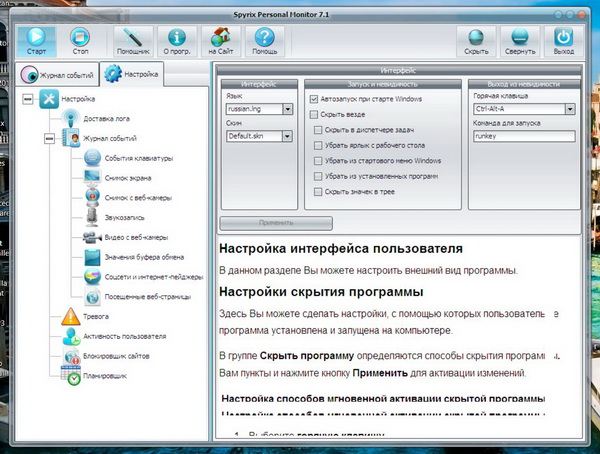Viewport: 600px width, 454px height.
Task: Switch to the Журнал событий tab
Action: [x=60, y=75]
